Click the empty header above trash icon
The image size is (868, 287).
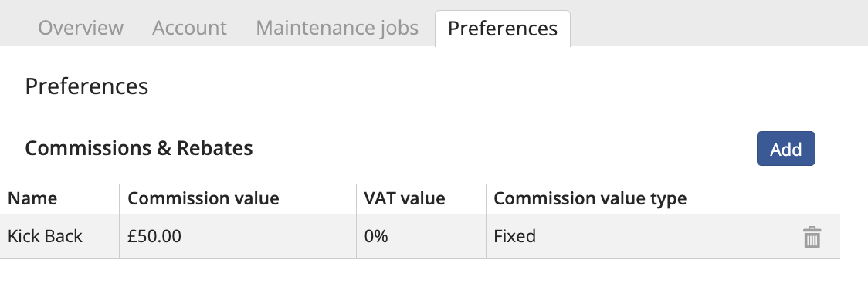[x=812, y=198]
